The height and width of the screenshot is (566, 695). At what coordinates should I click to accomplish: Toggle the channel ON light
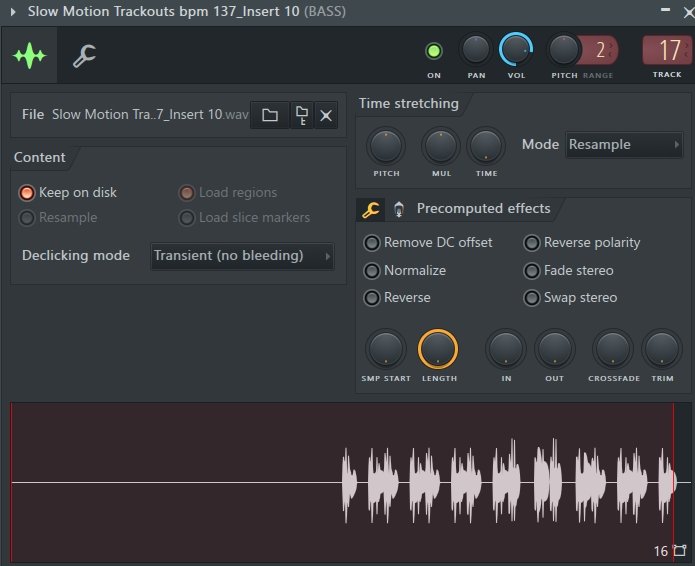pyautogui.click(x=433, y=51)
